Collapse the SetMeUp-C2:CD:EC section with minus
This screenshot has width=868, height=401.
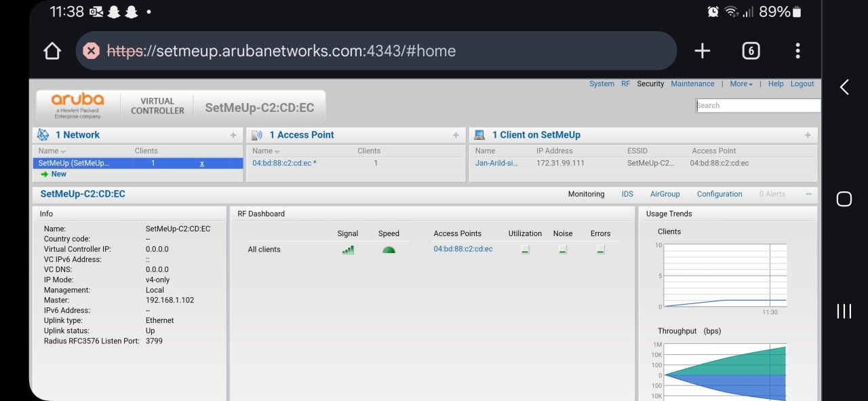808,194
